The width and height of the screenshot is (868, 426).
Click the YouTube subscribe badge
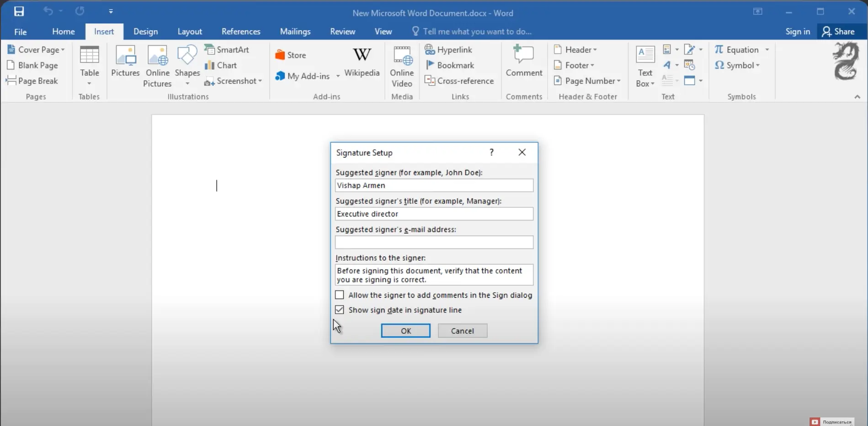point(831,422)
